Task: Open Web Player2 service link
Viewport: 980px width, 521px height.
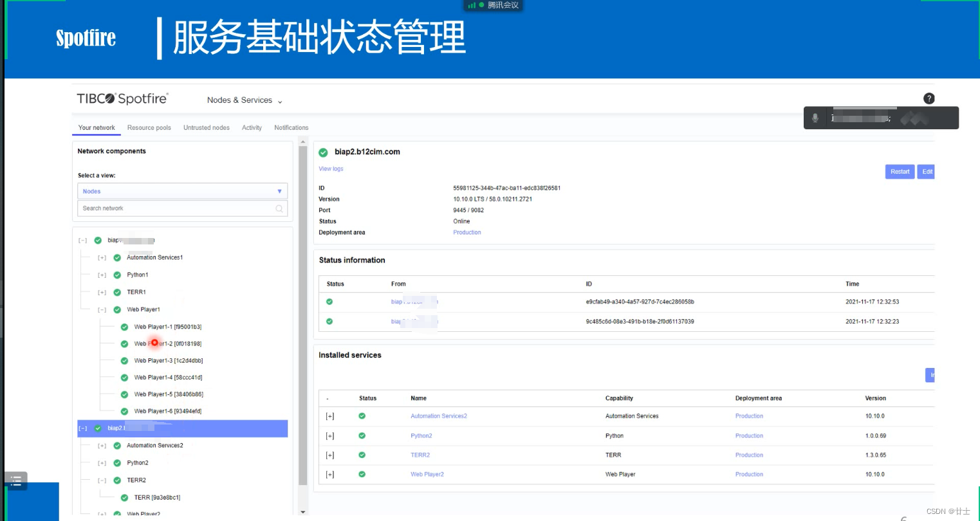Action: click(427, 474)
